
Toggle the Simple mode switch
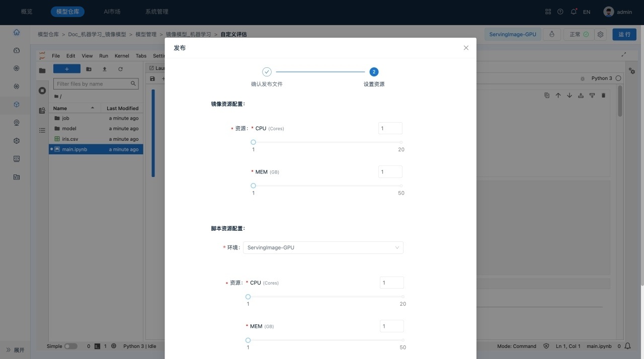click(x=70, y=346)
